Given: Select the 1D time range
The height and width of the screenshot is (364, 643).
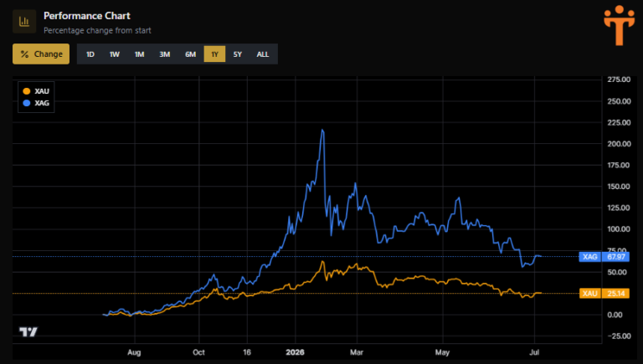Looking at the screenshot, I should (90, 54).
